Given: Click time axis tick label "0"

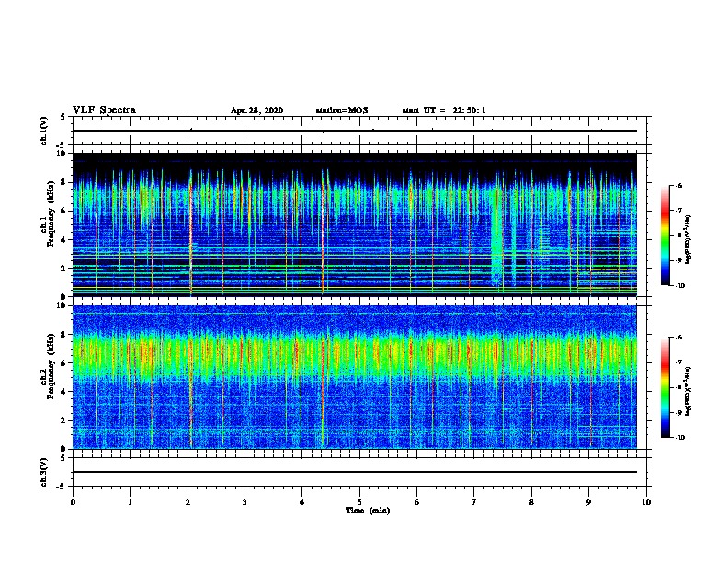Looking at the screenshot, I should tap(73, 502).
